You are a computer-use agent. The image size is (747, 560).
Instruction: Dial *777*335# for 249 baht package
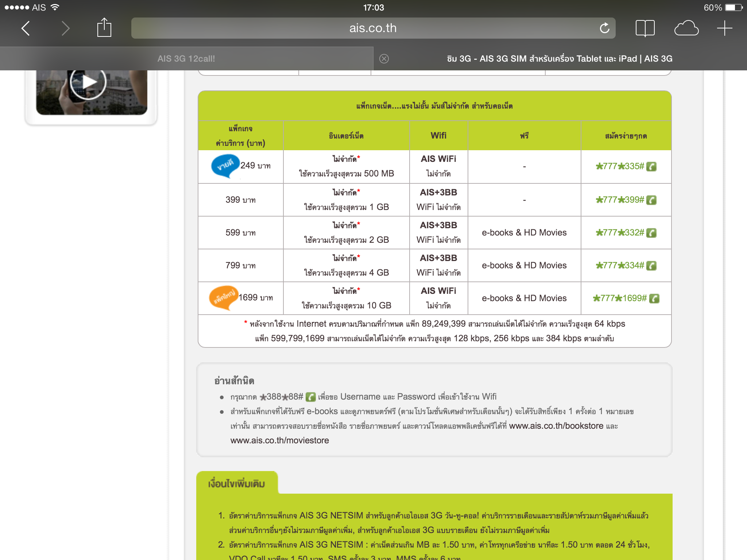pyautogui.click(x=620, y=166)
